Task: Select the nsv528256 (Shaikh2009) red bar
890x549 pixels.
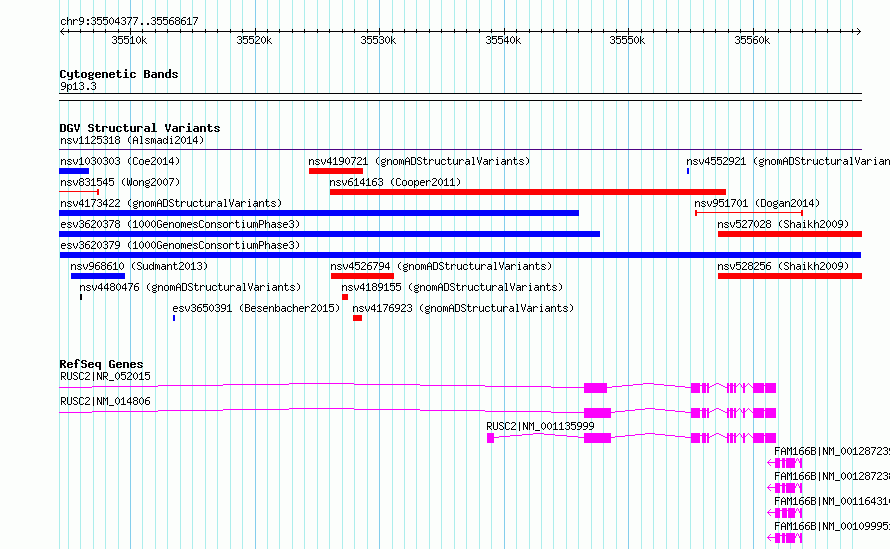Action: click(790, 276)
